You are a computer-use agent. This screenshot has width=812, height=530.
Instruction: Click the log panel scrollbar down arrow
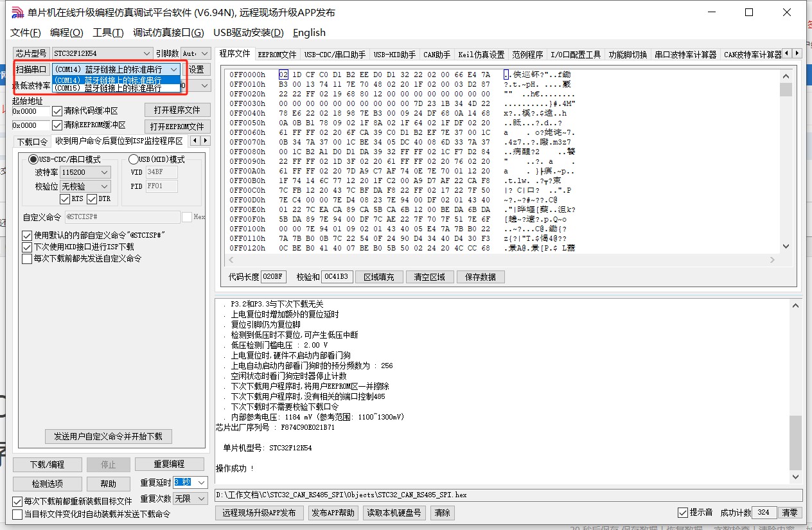(x=796, y=477)
